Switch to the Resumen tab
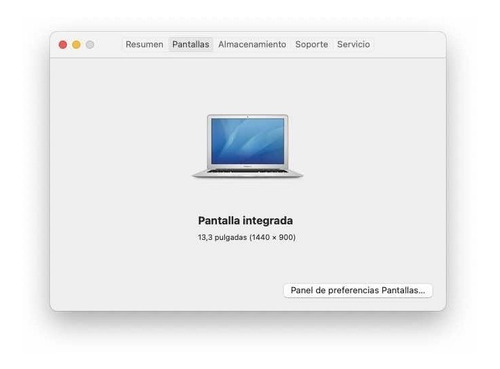 point(144,44)
